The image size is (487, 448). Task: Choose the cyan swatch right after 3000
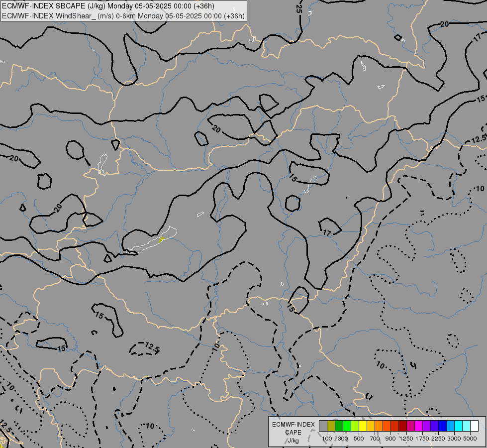click(x=459, y=426)
